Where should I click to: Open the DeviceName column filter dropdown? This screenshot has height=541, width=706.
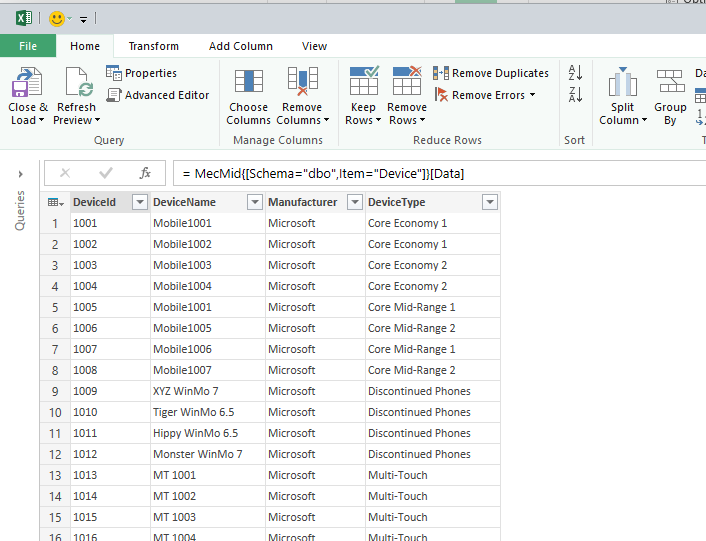[x=255, y=202]
